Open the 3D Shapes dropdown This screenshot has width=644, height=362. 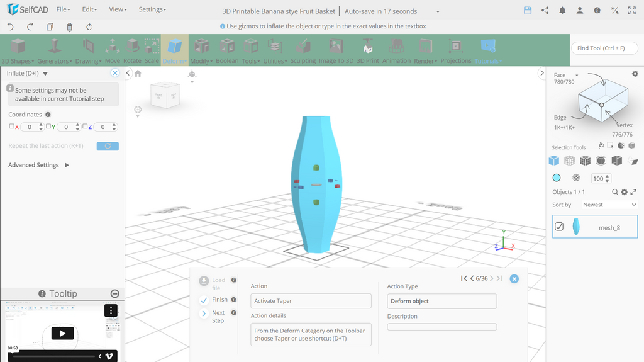coord(18,51)
